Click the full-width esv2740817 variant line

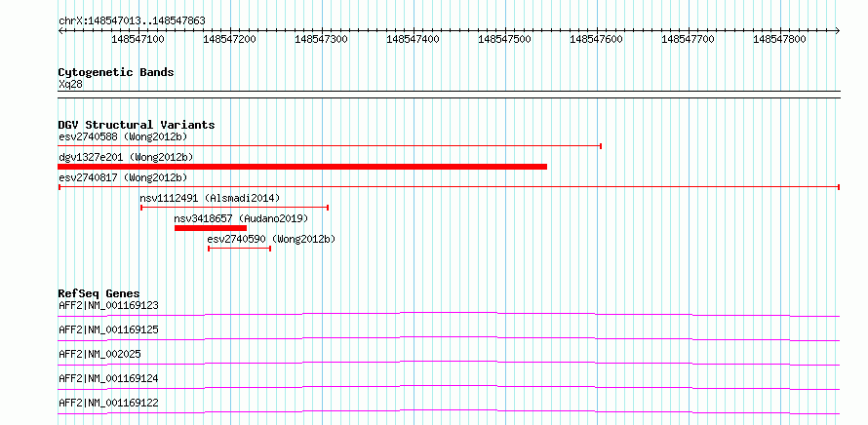[449, 187]
